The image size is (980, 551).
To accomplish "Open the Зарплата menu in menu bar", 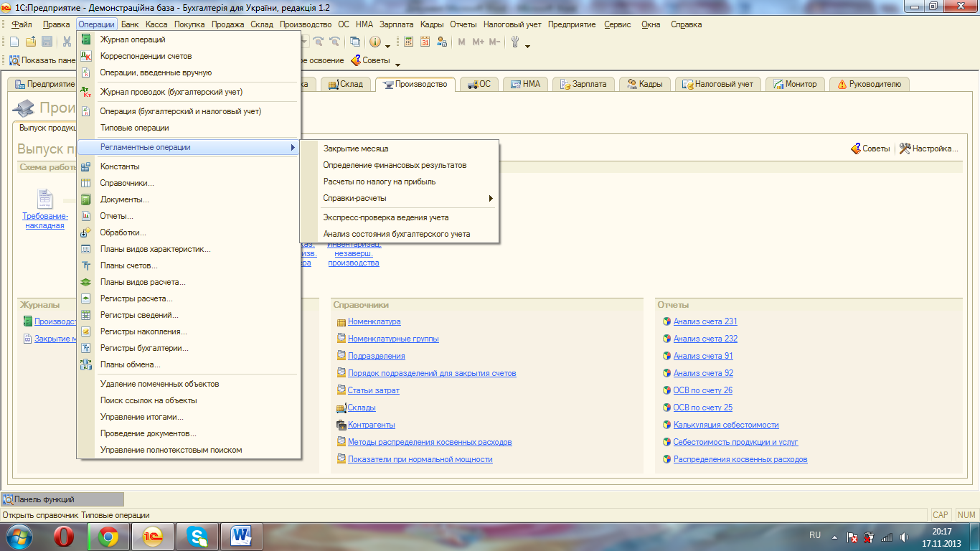I will click(x=396, y=24).
